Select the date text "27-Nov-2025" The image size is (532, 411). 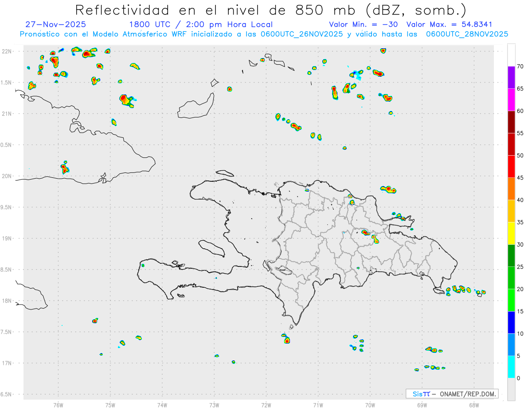[x=56, y=24]
